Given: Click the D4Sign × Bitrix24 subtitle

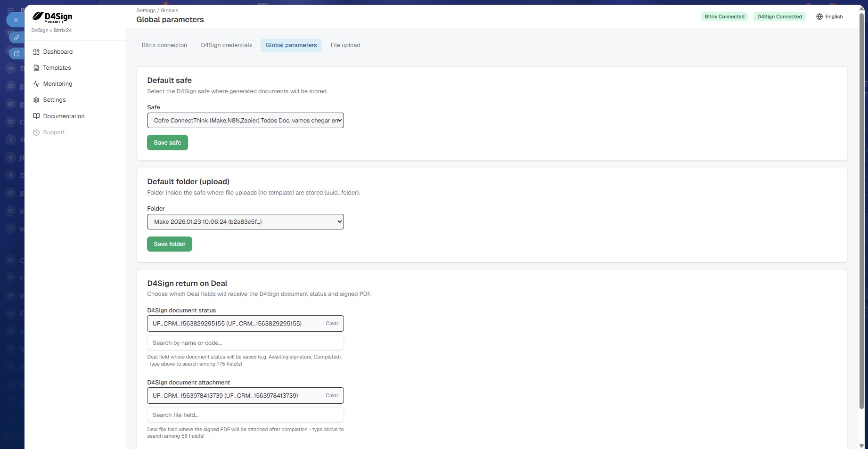Looking at the screenshot, I should coord(52,31).
